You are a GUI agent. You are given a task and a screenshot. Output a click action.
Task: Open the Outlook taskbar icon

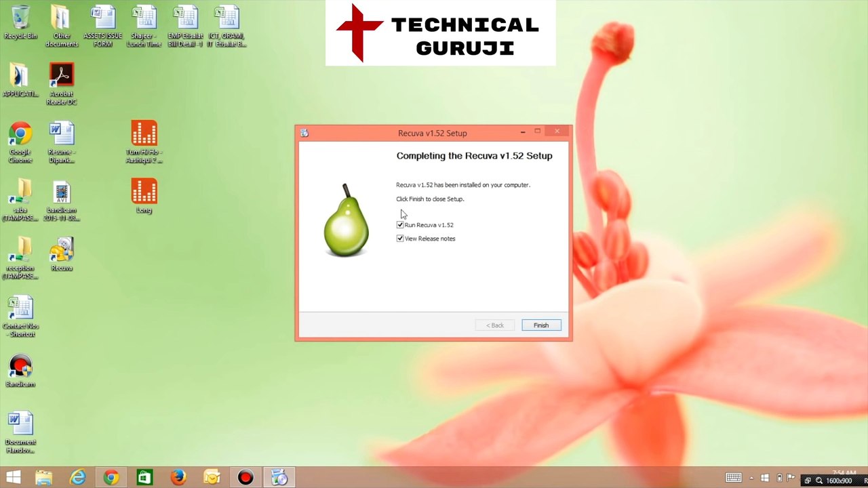(212, 478)
